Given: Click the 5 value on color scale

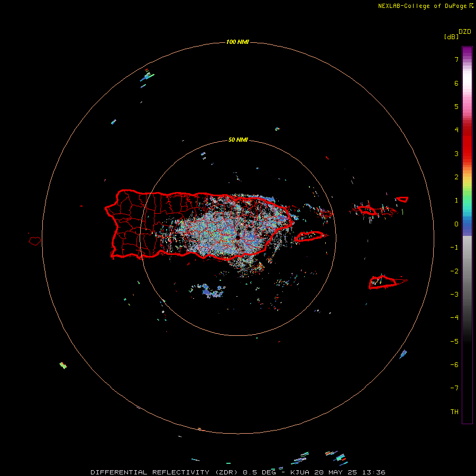Looking at the screenshot, I should [456, 106].
